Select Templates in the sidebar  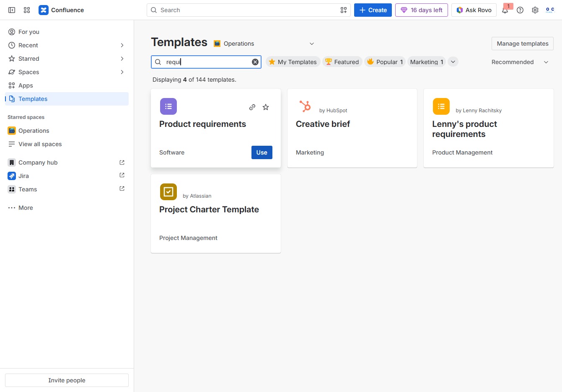point(67,99)
